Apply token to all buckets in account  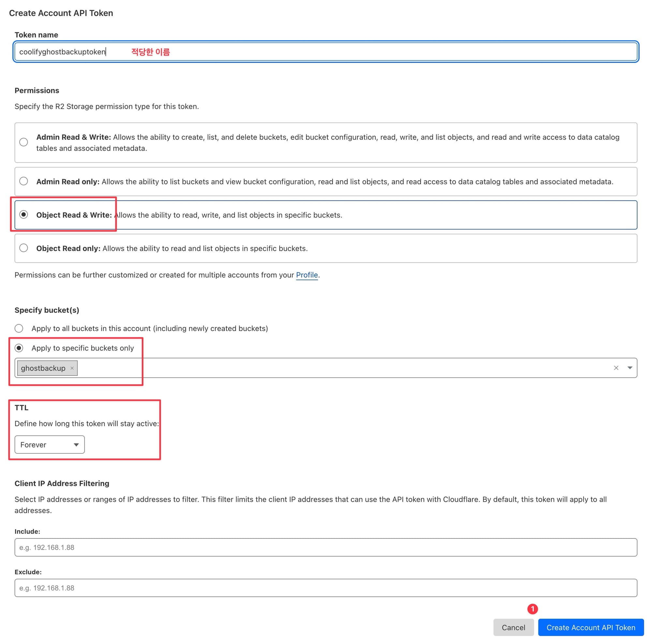coord(19,328)
